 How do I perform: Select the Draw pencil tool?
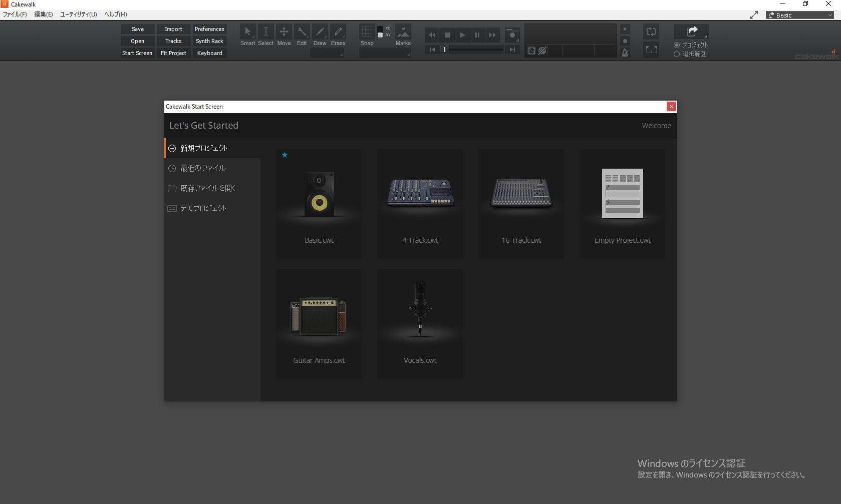pos(320,32)
